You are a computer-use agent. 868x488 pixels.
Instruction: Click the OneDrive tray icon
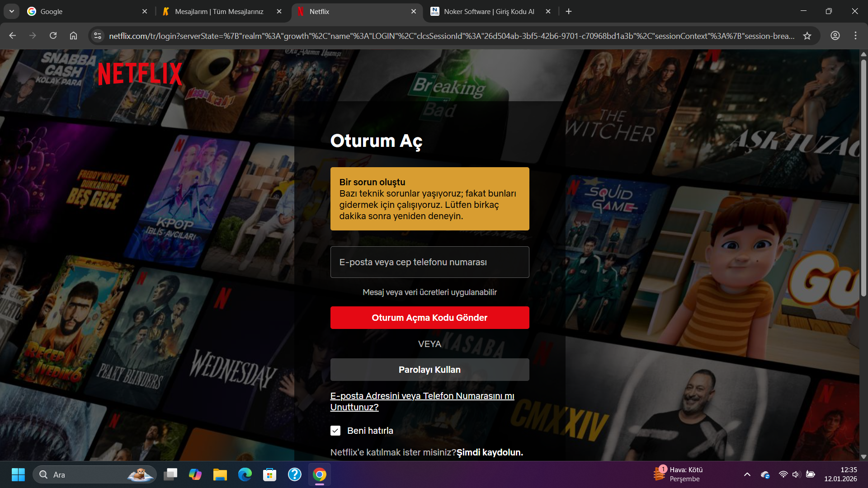click(x=765, y=474)
